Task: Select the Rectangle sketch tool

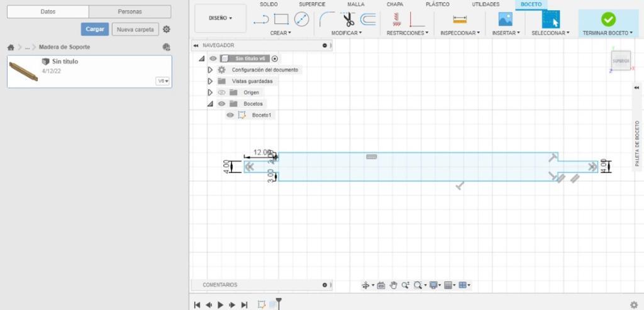Action: point(281,19)
